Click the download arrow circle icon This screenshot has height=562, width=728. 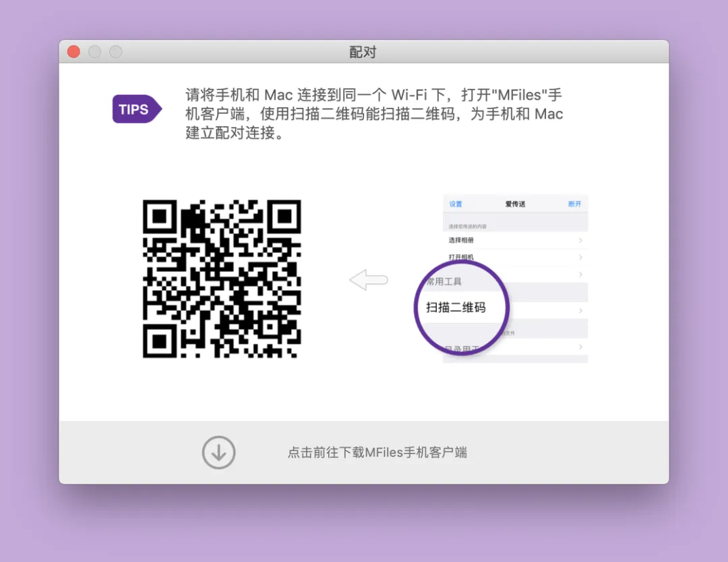coord(218,452)
